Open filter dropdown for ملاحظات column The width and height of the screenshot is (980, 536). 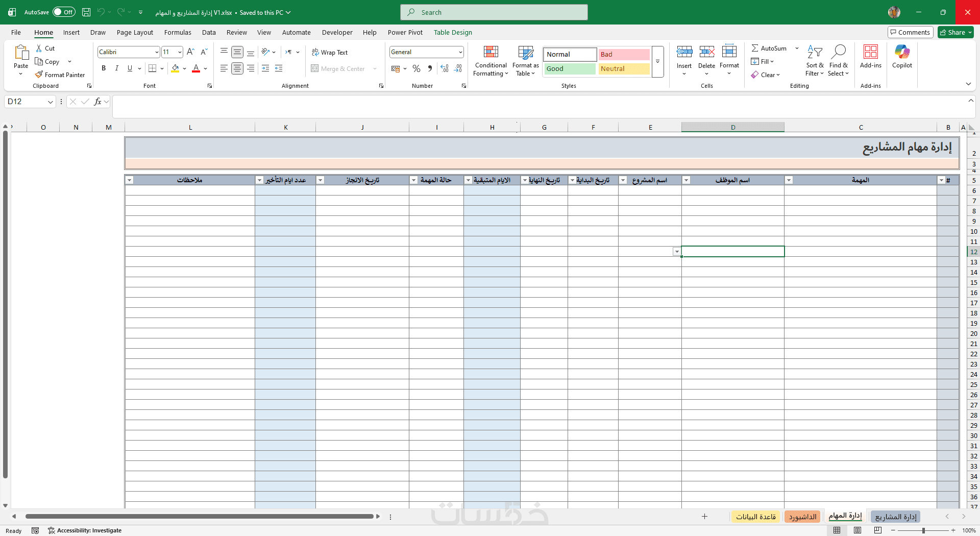[x=130, y=180]
